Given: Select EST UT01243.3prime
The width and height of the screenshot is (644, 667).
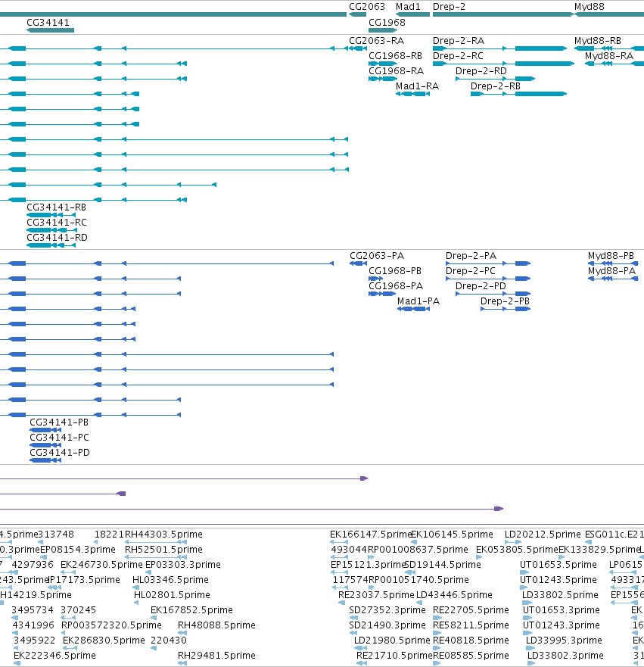Looking at the screenshot, I should coord(561,625).
